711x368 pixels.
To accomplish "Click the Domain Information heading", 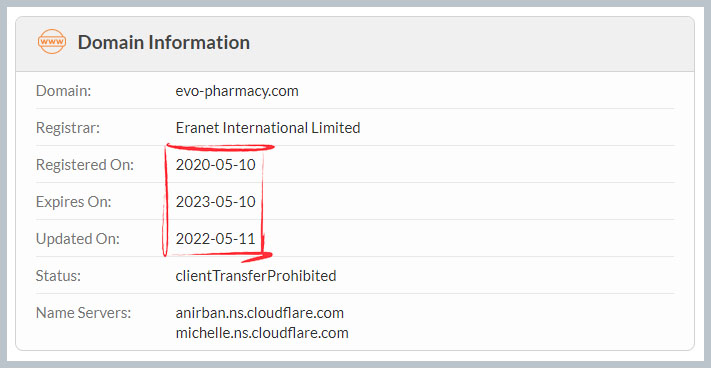I will [164, 42].
